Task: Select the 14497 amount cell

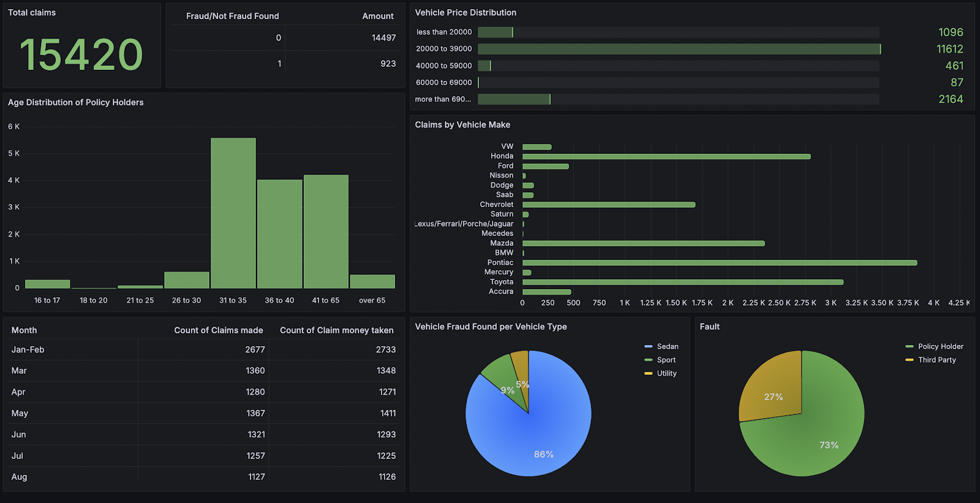Action: tap(383, 38)
